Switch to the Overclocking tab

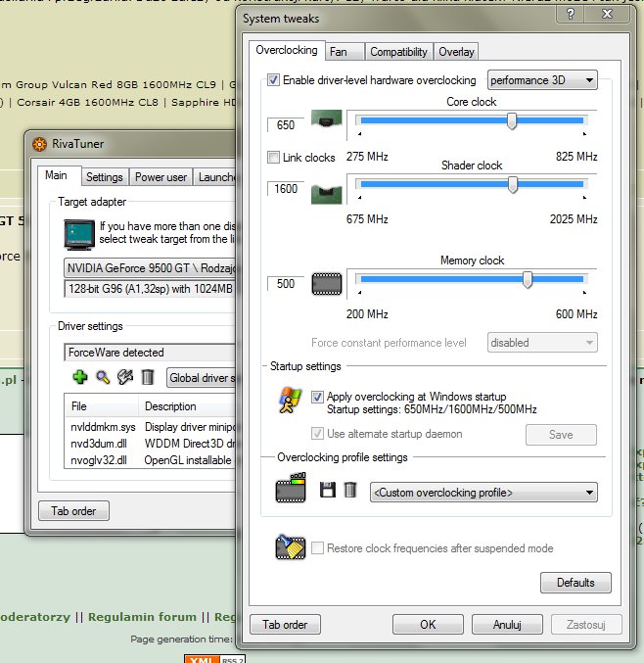click(287, 50)
